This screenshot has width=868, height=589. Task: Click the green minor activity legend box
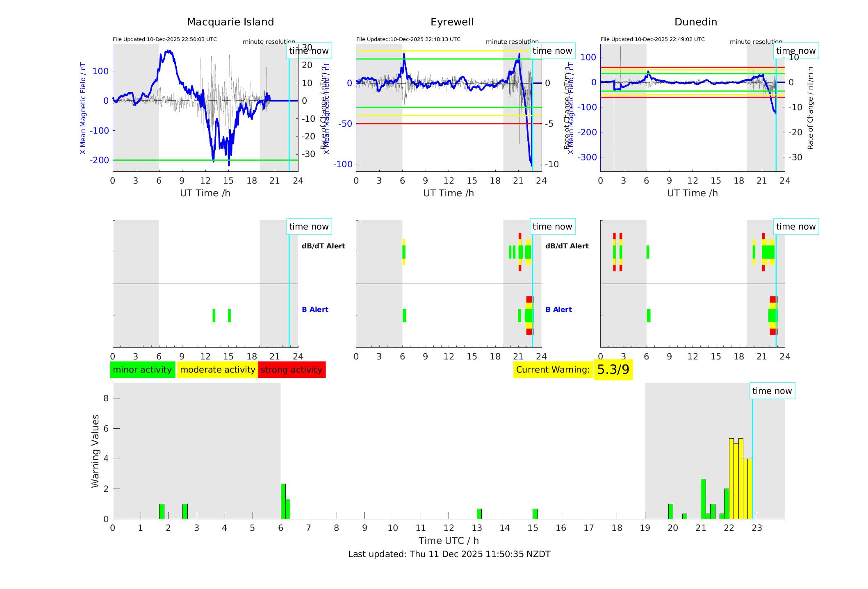tap(142, 370)
